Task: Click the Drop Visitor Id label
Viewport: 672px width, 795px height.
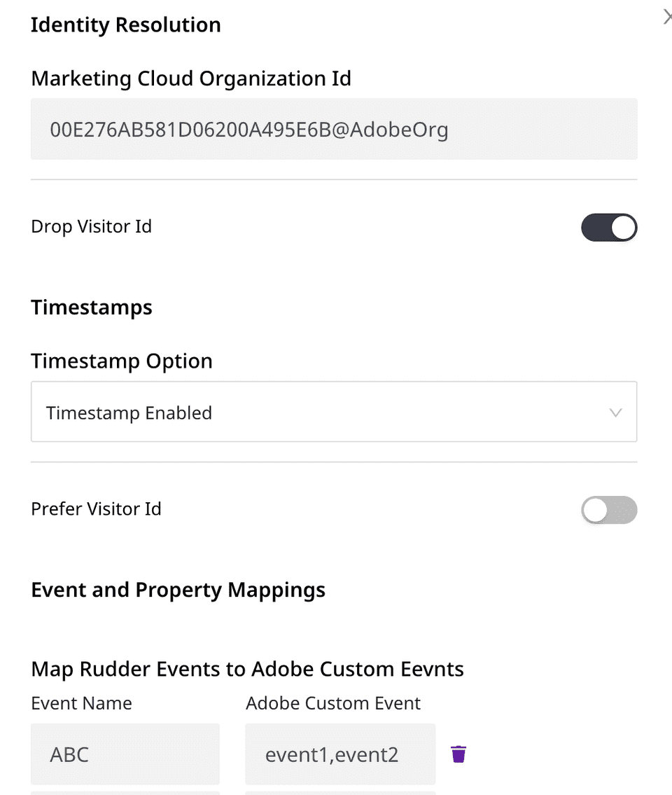Action: 92,227
